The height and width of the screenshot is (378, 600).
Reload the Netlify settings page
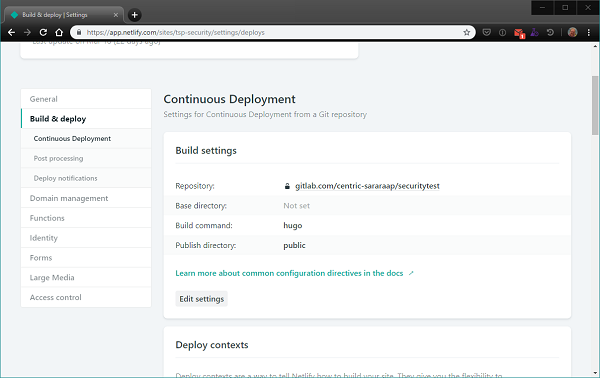43,33
